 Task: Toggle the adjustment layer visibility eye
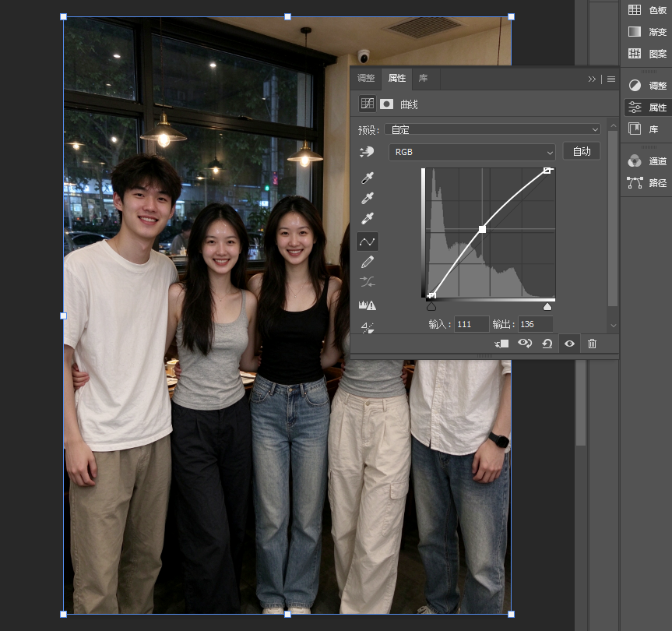coord(569,344)
